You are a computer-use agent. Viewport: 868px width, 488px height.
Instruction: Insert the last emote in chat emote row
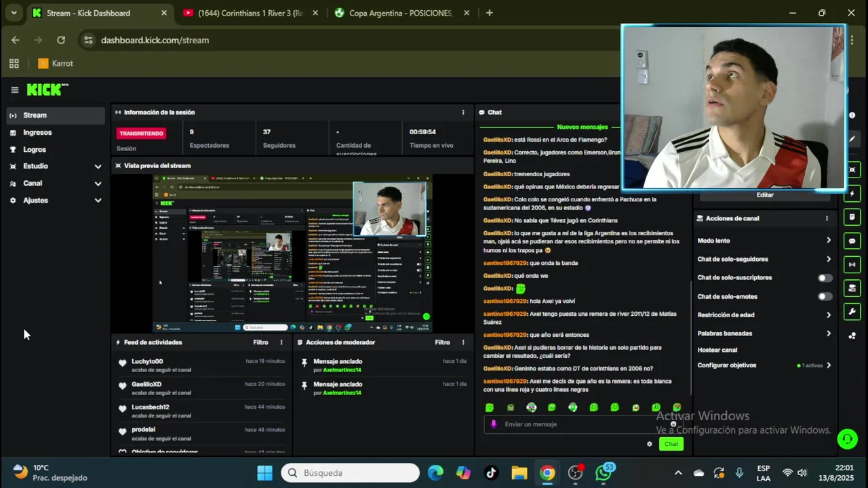point(677,407)
